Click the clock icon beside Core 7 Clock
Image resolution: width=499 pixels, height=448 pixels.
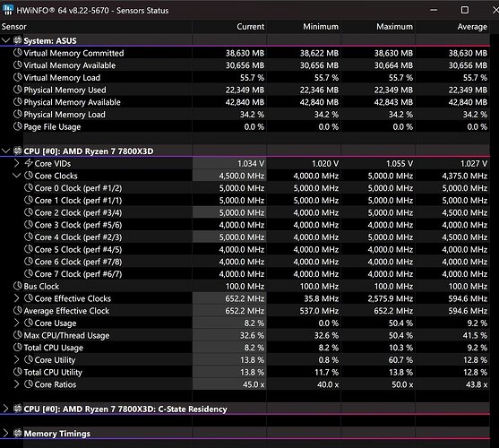(x=29, y=273)
